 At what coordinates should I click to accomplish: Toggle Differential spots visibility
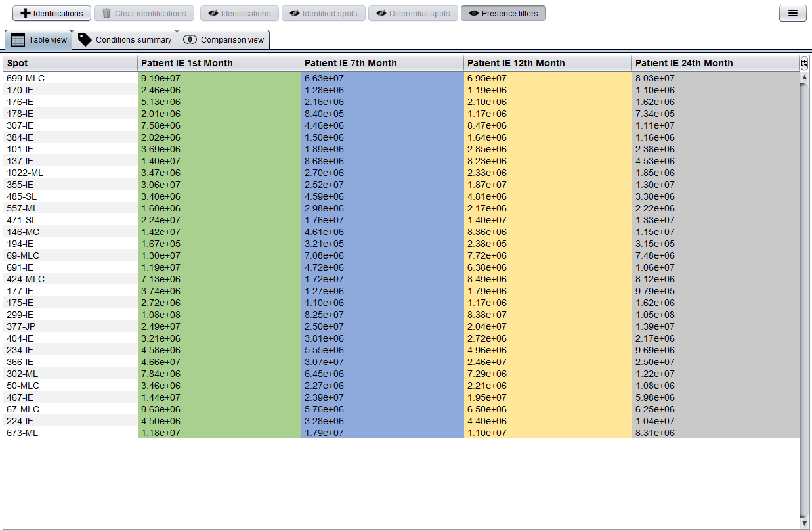pos(413,13)
